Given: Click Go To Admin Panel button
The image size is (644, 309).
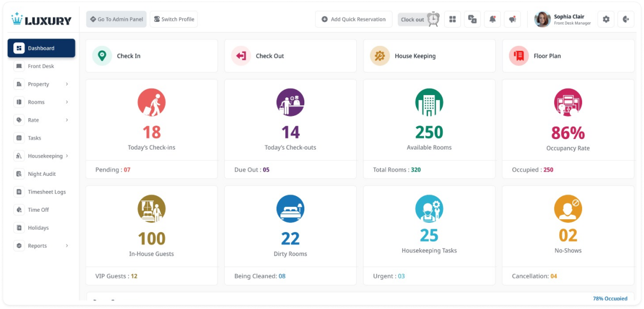Looking at the screenshot, I should coord(116,19).
